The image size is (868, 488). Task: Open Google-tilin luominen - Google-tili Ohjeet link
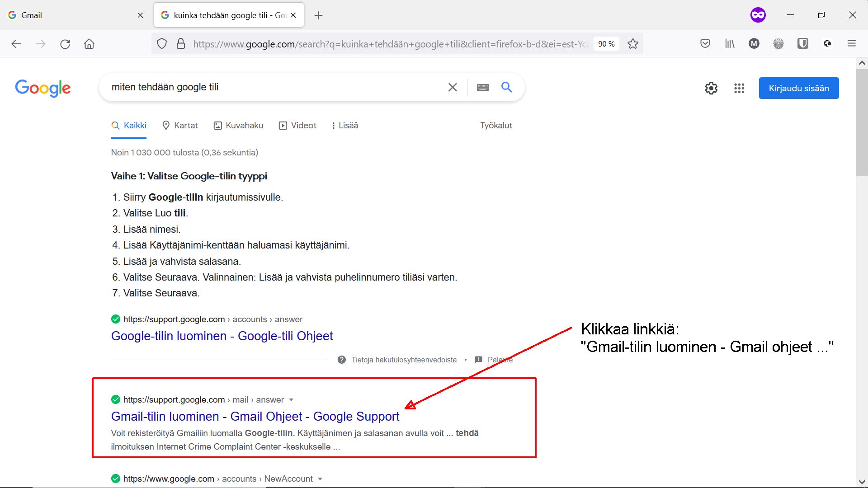222,336
